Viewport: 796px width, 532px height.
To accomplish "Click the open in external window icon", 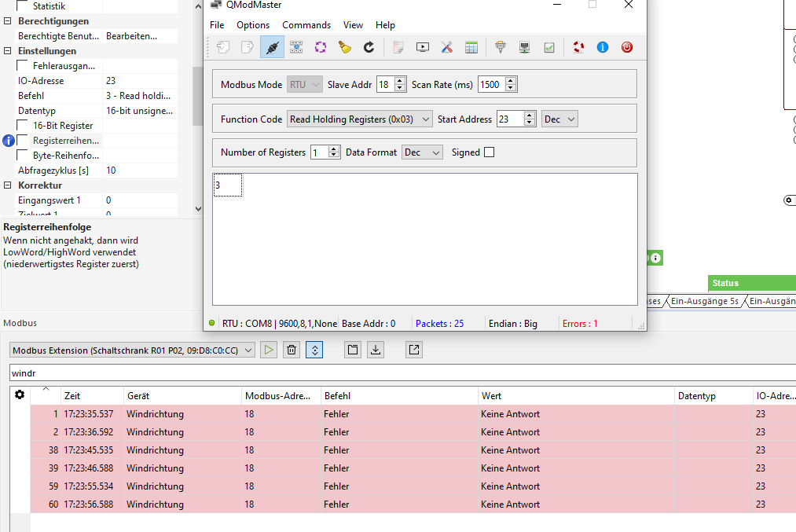I will pyautogui.click(x=414, y=350).
